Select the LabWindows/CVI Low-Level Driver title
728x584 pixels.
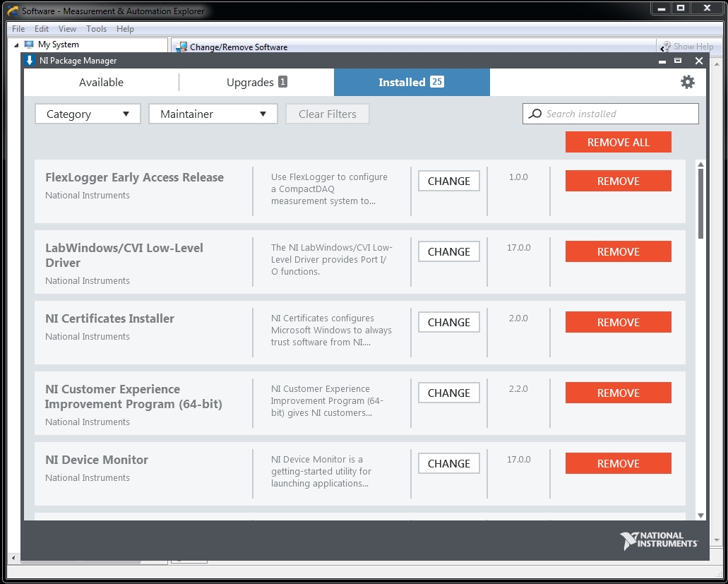(x=124, y=256)
